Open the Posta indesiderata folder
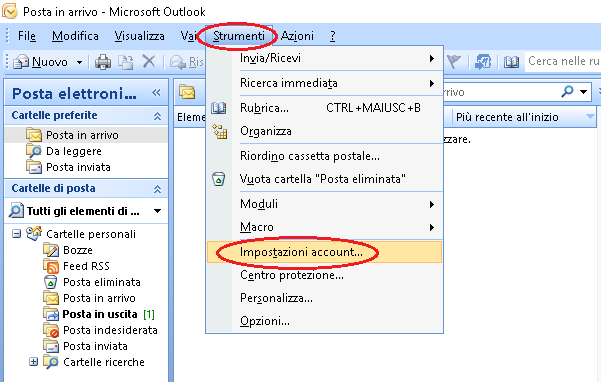The image size is (601, 382). [x=110, y=330]
